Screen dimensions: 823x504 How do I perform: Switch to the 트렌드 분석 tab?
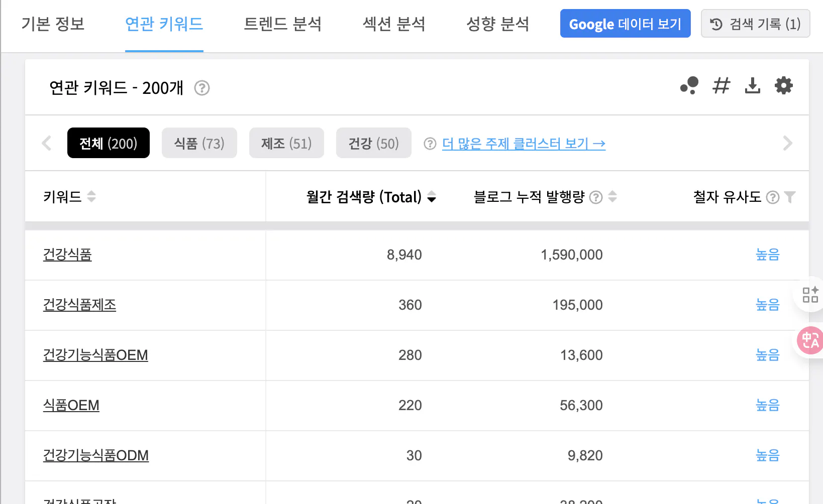tap(282, 24)
